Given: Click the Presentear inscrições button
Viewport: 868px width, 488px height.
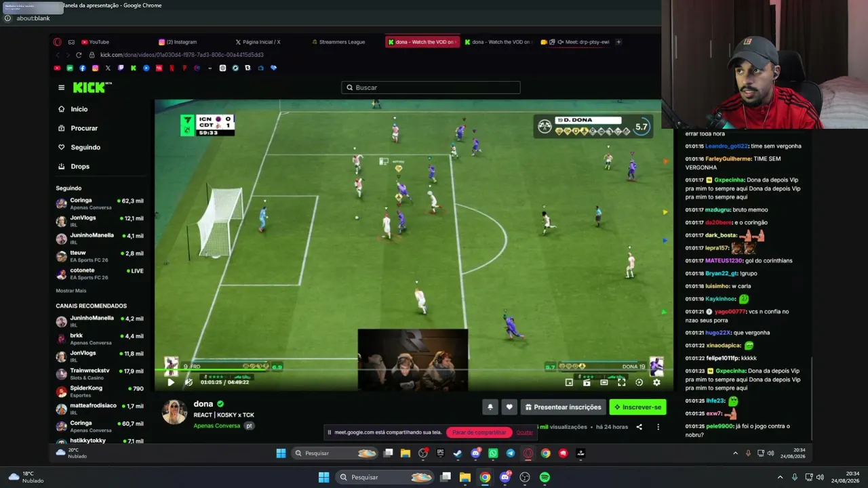Looking at the screenshot, I should tap(563, 407).
